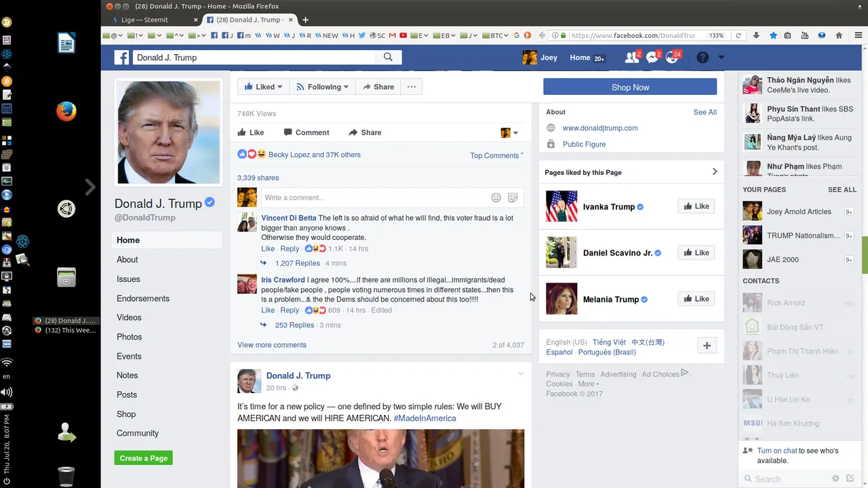Open the Quick Help question mark icon
The width and height of the screenshot is (868, 488).
click(x=703, y=58)
